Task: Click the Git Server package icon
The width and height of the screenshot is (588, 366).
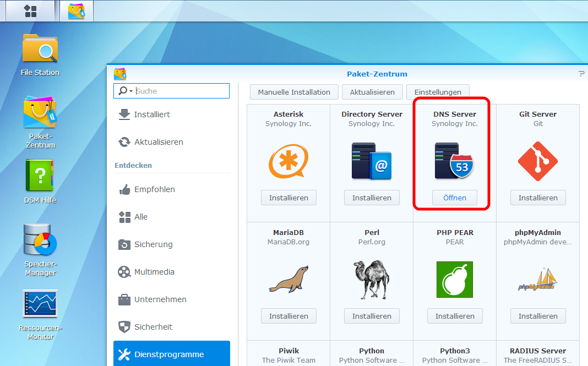Action: [x=538, y=161]
